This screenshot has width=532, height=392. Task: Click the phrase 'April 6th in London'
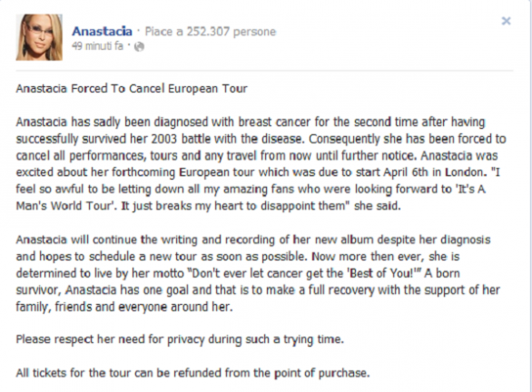[433, 172]
